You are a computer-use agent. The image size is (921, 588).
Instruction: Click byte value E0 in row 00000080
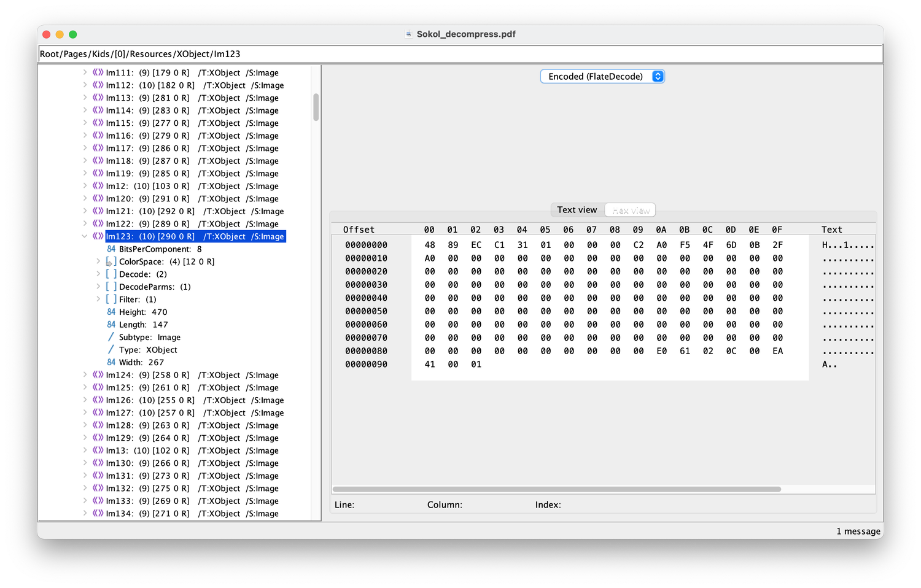tap(661, 351)
